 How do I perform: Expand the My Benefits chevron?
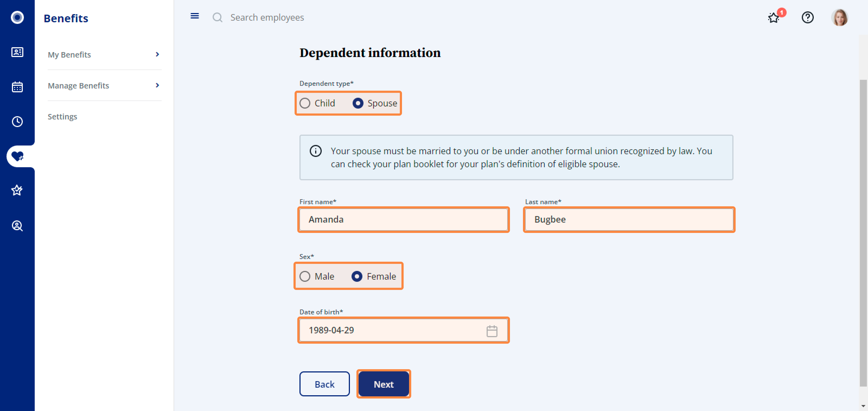[x=157, y=54]
